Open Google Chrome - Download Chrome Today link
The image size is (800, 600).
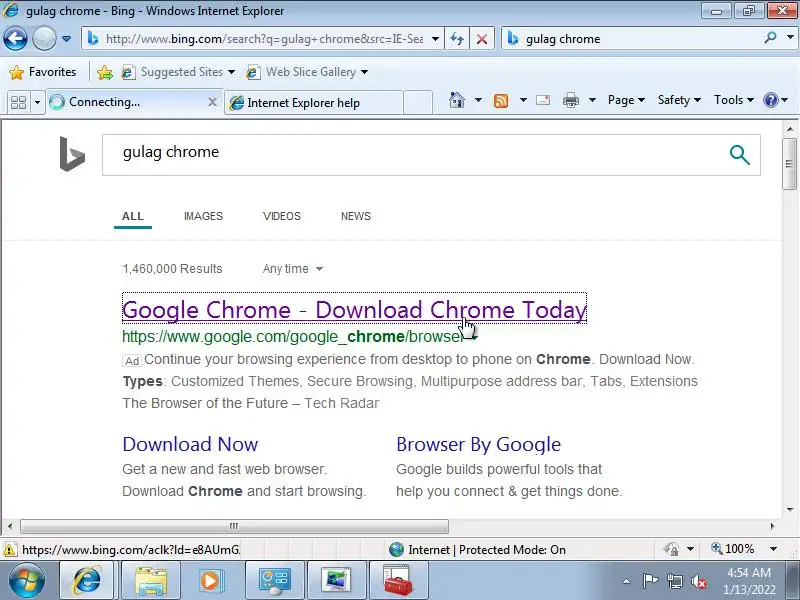[x=355, y=310]
